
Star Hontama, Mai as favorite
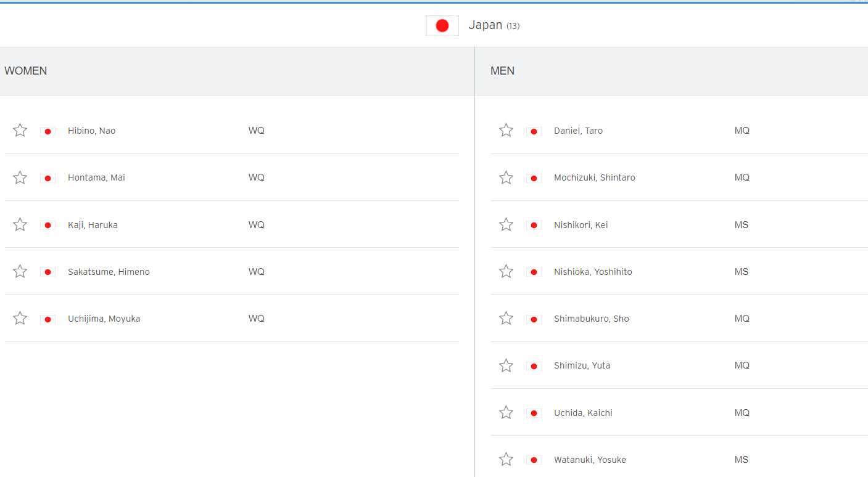click(20, 177)
